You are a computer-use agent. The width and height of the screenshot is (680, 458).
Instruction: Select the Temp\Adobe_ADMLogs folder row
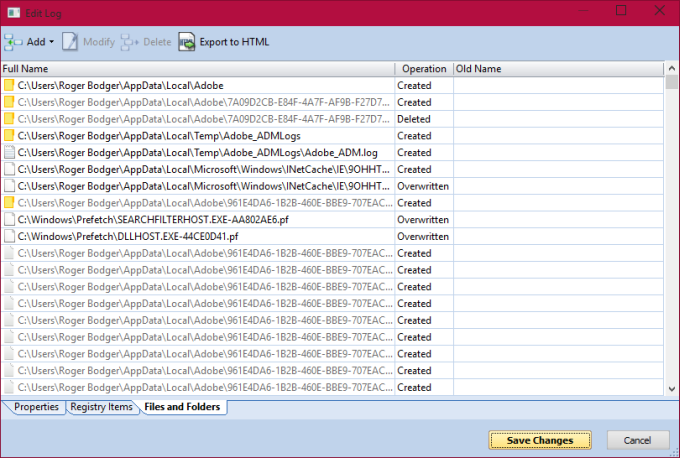click(332, 136)
